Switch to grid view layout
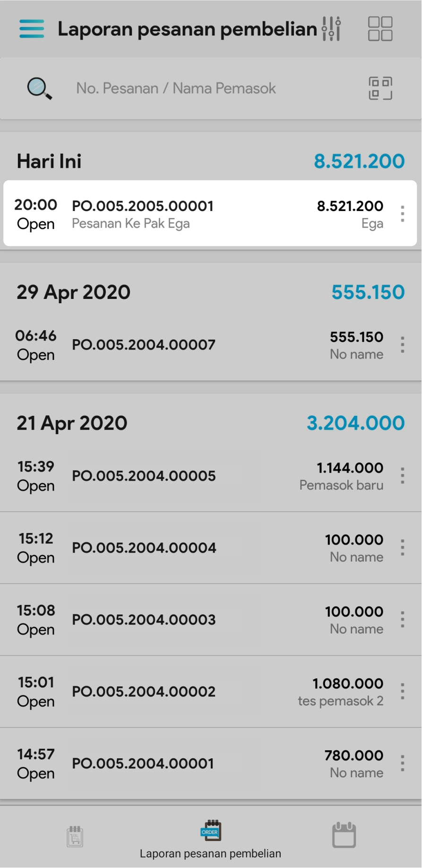 click(380, 29)
